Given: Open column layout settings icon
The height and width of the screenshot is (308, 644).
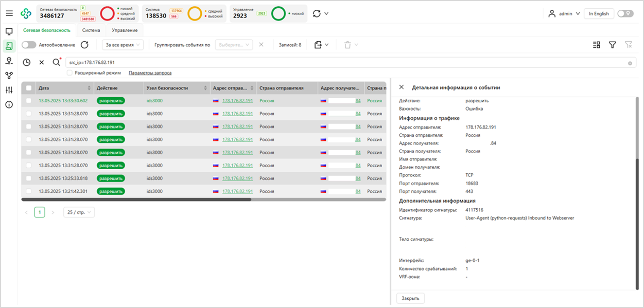Looking at the screenshot, I should tap(597, 45).
